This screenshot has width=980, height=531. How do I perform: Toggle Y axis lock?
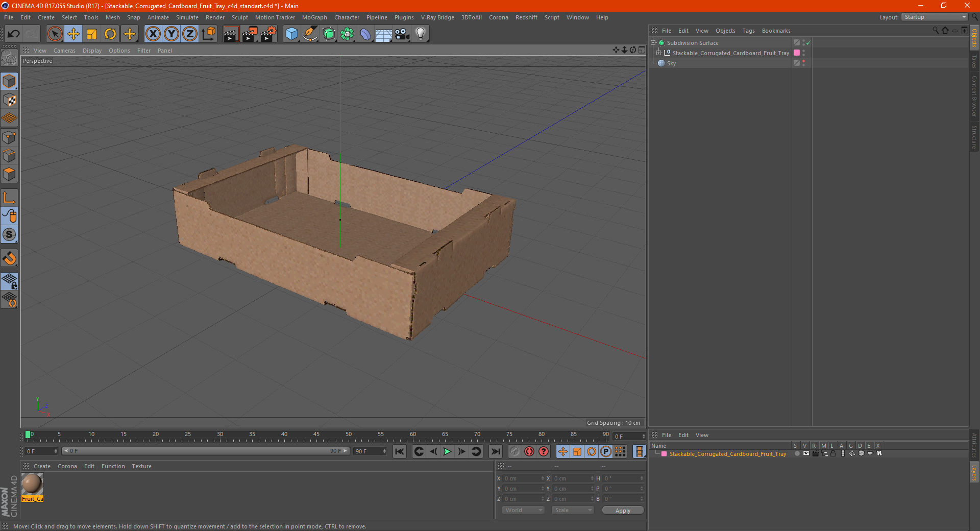(x=171, y=34)
